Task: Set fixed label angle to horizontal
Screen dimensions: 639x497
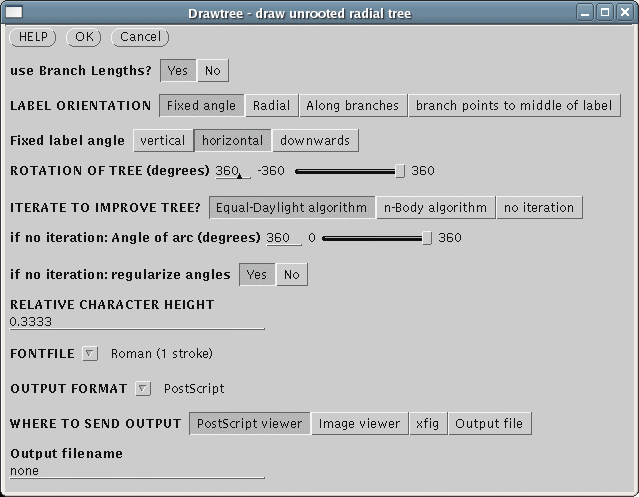Action: pos(233,141)
